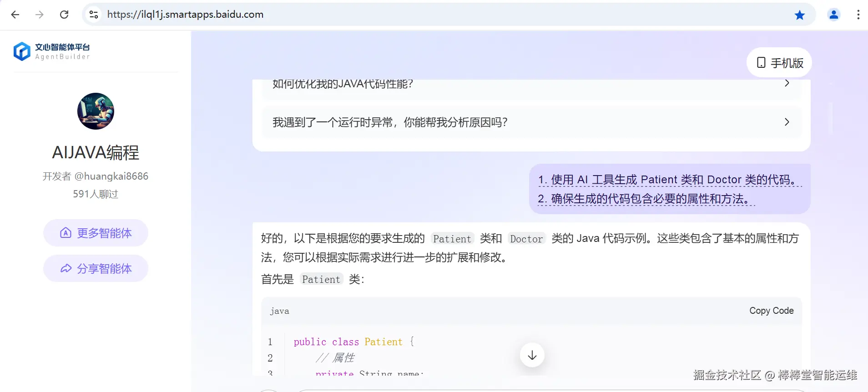Click inline code Patient after 首先是
The image size is (868, 392).
[x=321, y=279]
